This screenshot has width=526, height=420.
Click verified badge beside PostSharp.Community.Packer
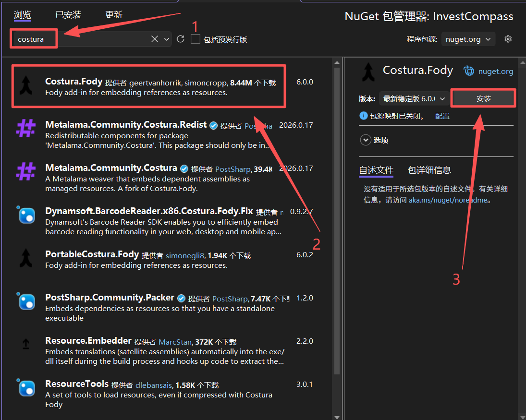[x=181, y=299]
